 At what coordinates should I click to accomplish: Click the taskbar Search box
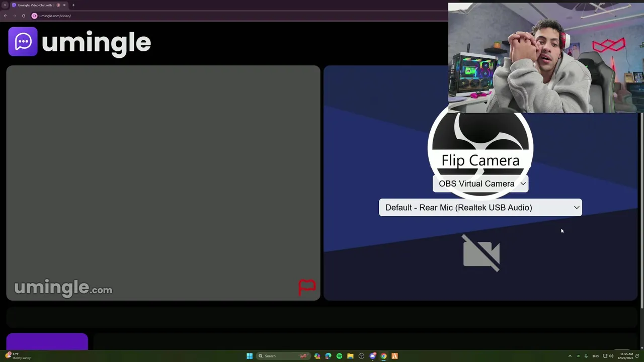click(x=283, y=356)
